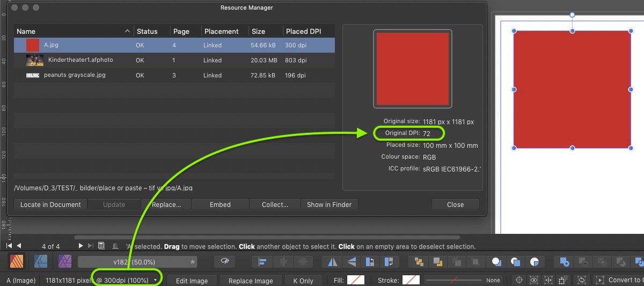The height and width of the screenshot is (286, 644).
Task: Click the Flip Vertical icon
Action: click(352, 262)
